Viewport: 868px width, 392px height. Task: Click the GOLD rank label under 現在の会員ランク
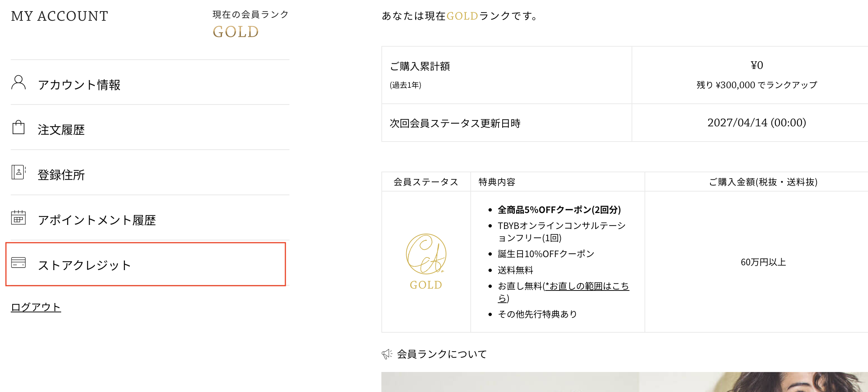coord(236,32)
